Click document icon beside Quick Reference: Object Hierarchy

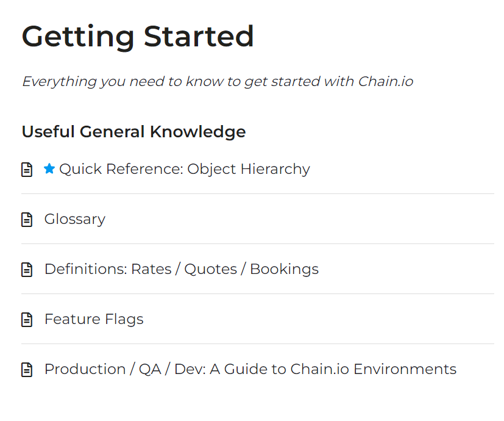27,170
